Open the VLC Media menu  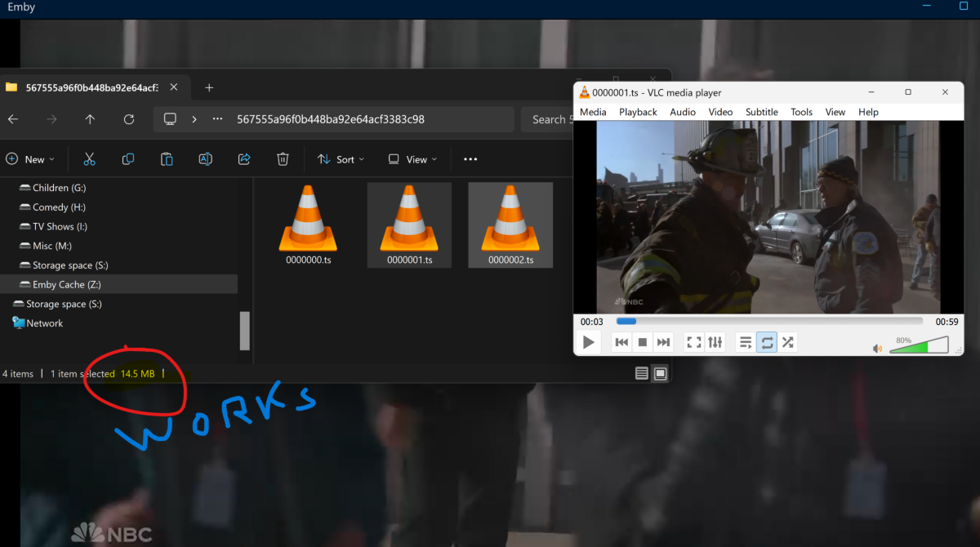593,112
